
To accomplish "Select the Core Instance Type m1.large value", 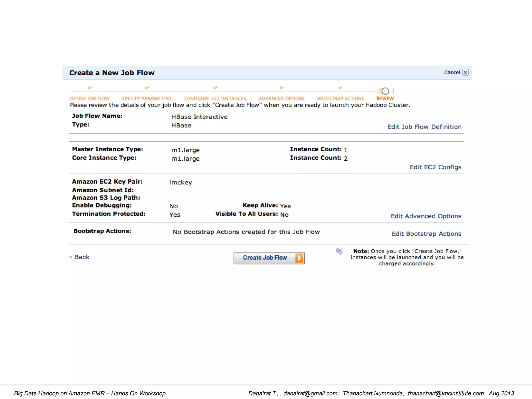I will tap(185, 159).
